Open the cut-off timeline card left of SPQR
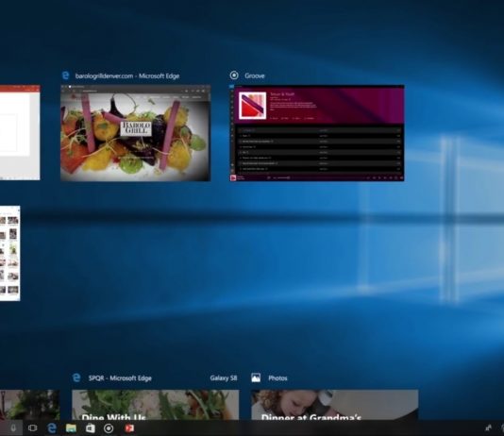 (29, 405)
